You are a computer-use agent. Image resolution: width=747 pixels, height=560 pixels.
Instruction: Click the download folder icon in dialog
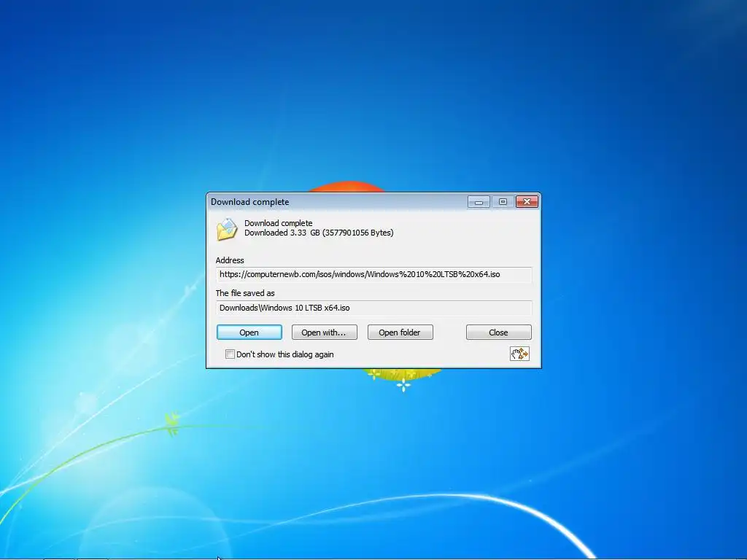point(227,229)
